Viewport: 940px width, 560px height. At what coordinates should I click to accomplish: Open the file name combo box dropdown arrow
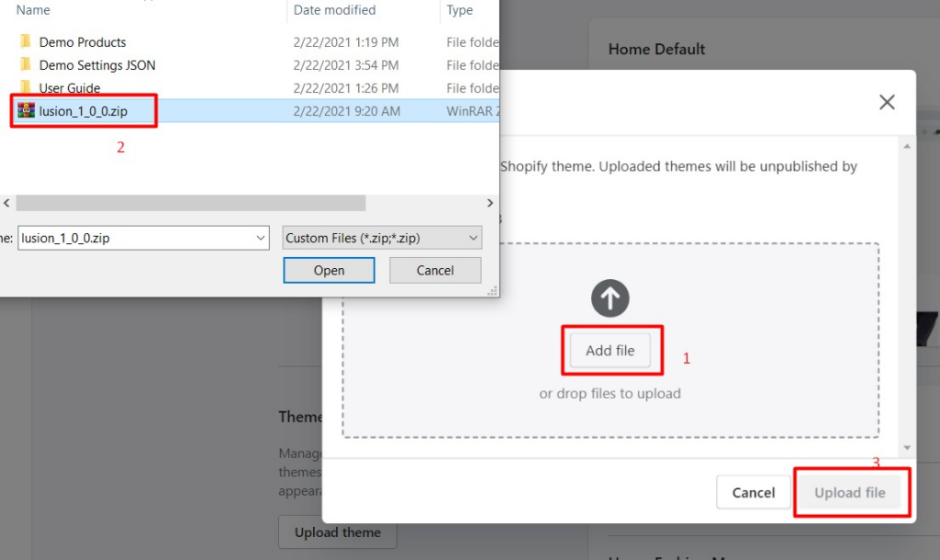[x=261, y=238]
